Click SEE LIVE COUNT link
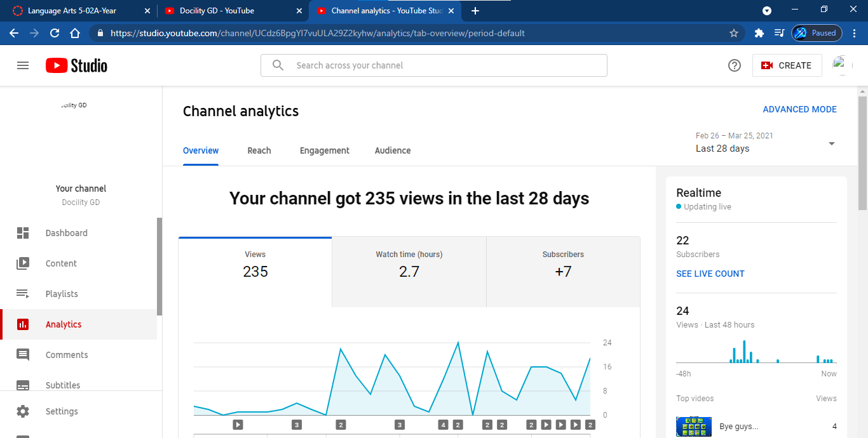Viewport: 868px width, 438px height. click(710, 274)
